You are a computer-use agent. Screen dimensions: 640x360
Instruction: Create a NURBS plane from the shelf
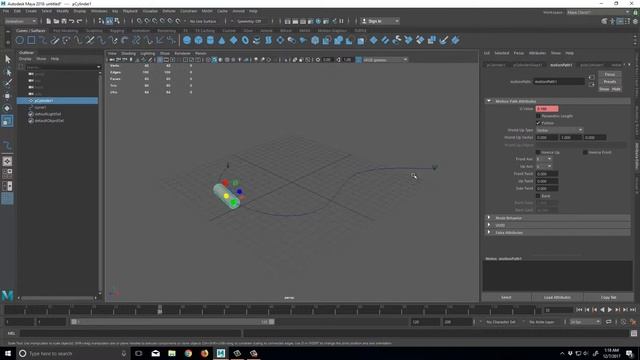pyautogui.click(x=233, y=40)
